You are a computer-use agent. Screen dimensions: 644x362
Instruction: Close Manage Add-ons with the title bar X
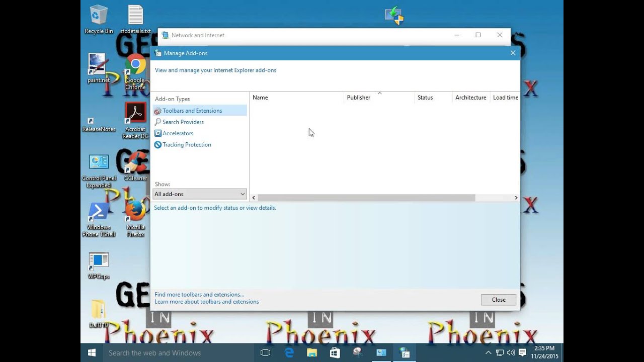click(513, 53)
